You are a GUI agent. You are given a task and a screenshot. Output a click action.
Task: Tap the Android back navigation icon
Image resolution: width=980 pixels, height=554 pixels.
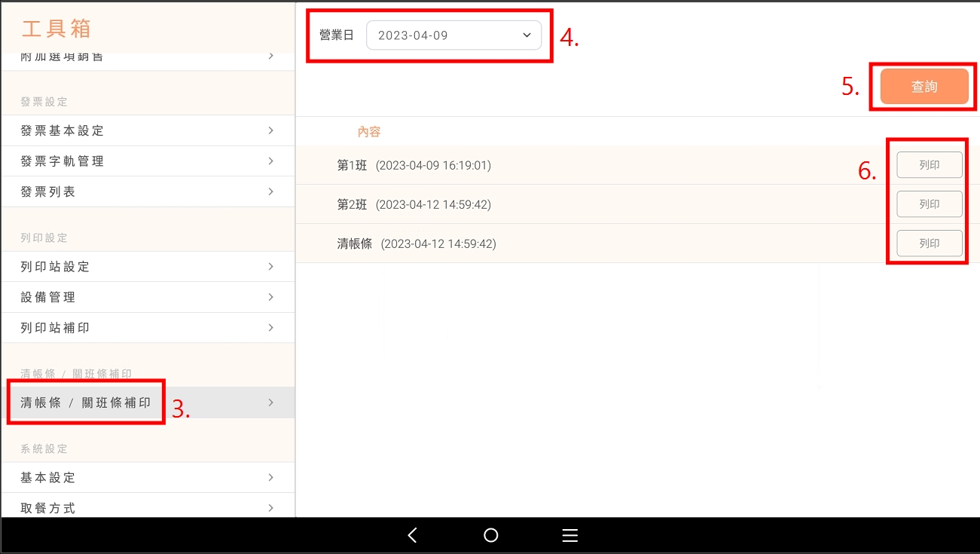(412, 535)
